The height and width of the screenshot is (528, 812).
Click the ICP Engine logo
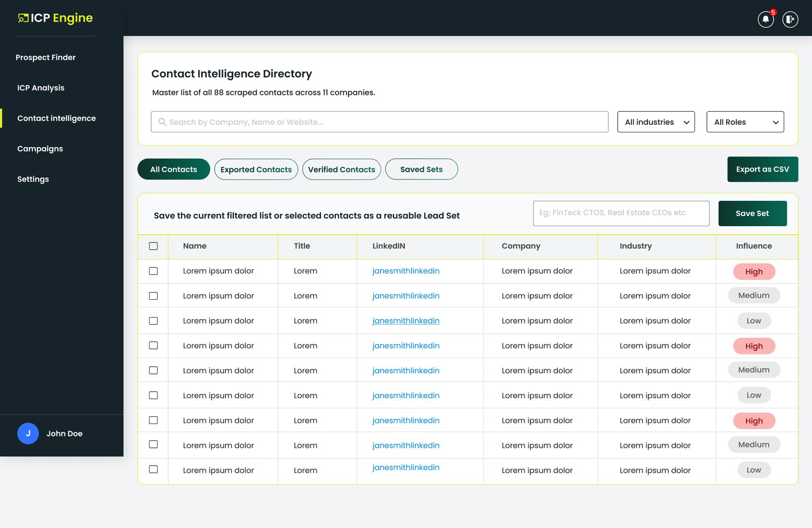click(55, 18)
